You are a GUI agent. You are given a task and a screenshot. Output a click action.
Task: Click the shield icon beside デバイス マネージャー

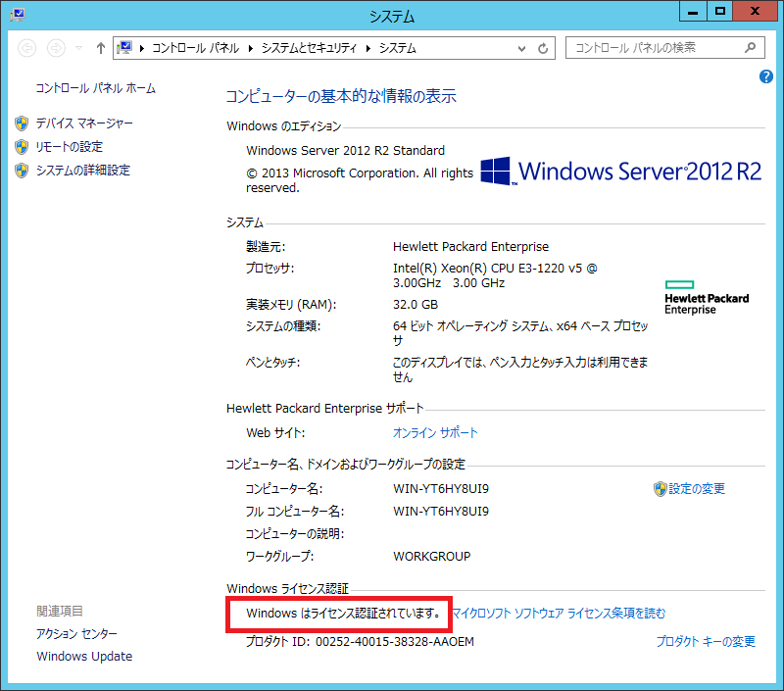(x=22, y=123)
